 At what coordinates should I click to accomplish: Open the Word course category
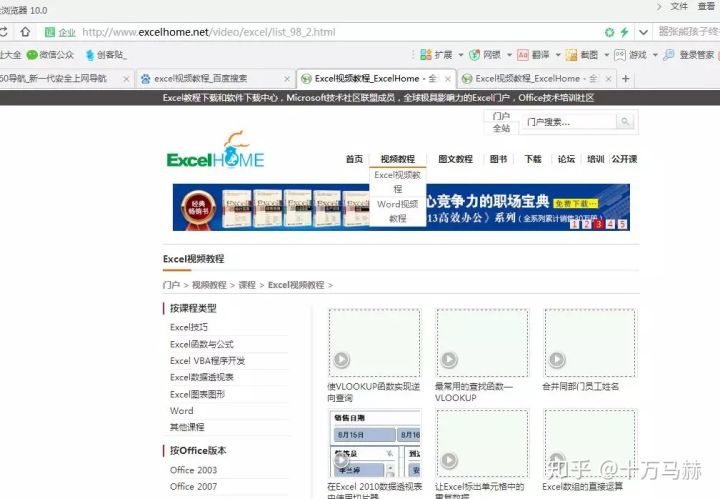click(181, 411)
